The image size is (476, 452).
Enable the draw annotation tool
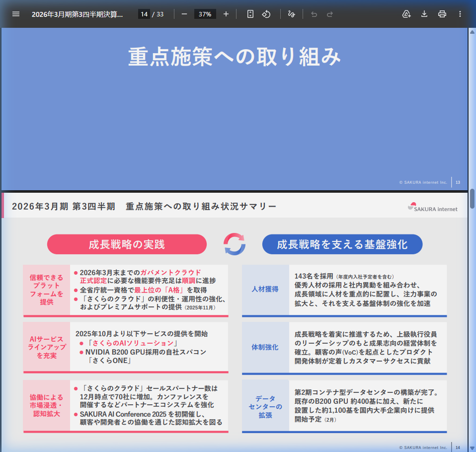pyautogui.click(x=292, y=14)
